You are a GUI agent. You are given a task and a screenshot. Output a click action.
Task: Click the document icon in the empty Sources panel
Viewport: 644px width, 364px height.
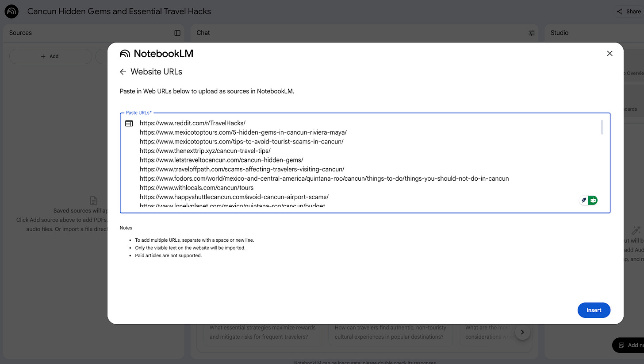click(93, 201)
